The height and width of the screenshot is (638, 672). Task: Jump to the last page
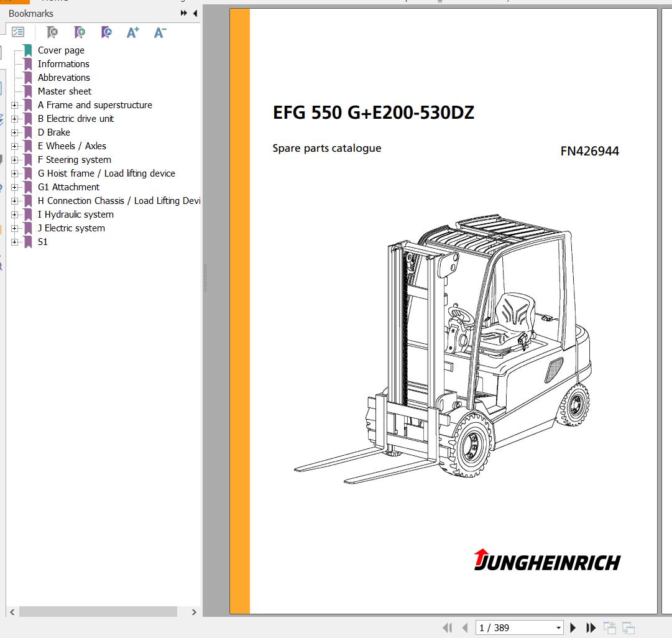pyautogui.click(x=591, y=628)
